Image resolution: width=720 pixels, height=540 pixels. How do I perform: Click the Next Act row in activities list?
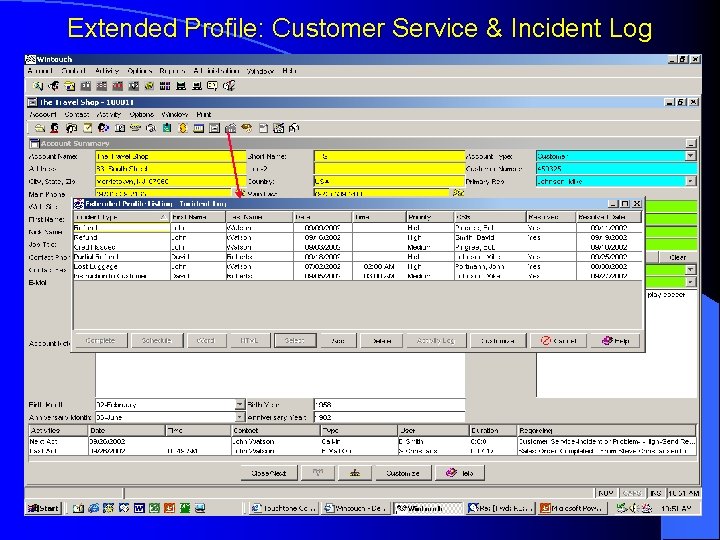[362, 441]
